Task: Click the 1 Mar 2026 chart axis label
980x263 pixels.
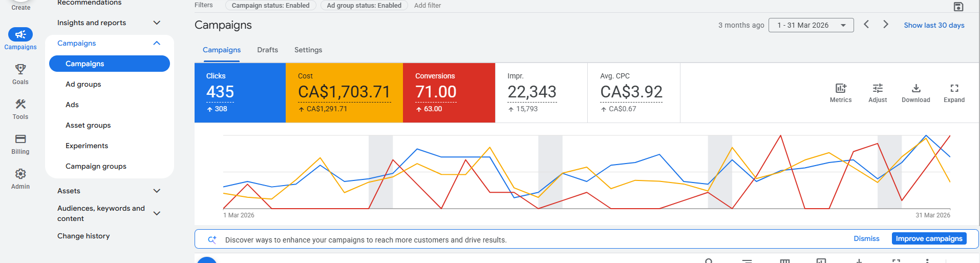Action: click(239, 215)
